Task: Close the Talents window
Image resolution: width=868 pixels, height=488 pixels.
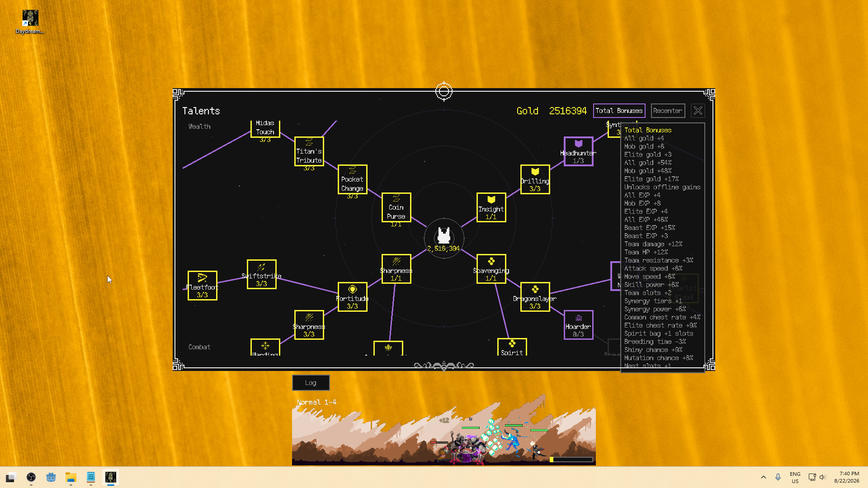Action: (x=698, y=111)
